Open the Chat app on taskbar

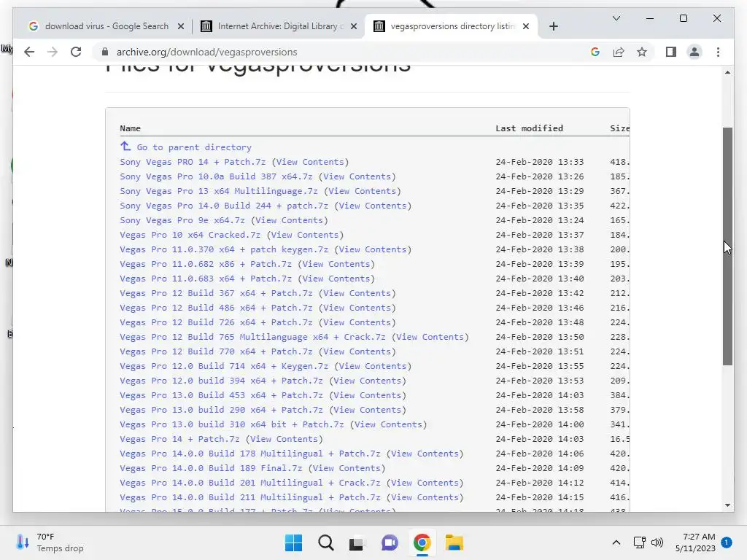pyautogui.click(x=390, y=542)
